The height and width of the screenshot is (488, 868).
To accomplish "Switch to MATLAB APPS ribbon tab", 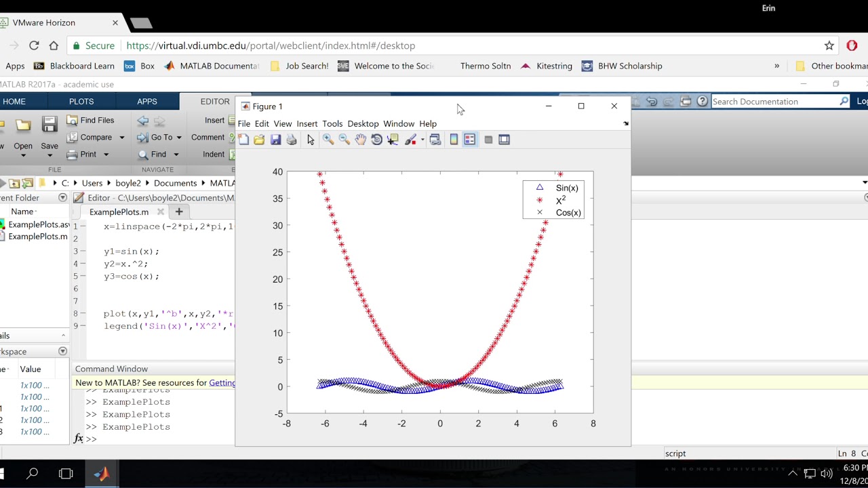I will coord(147,102).
